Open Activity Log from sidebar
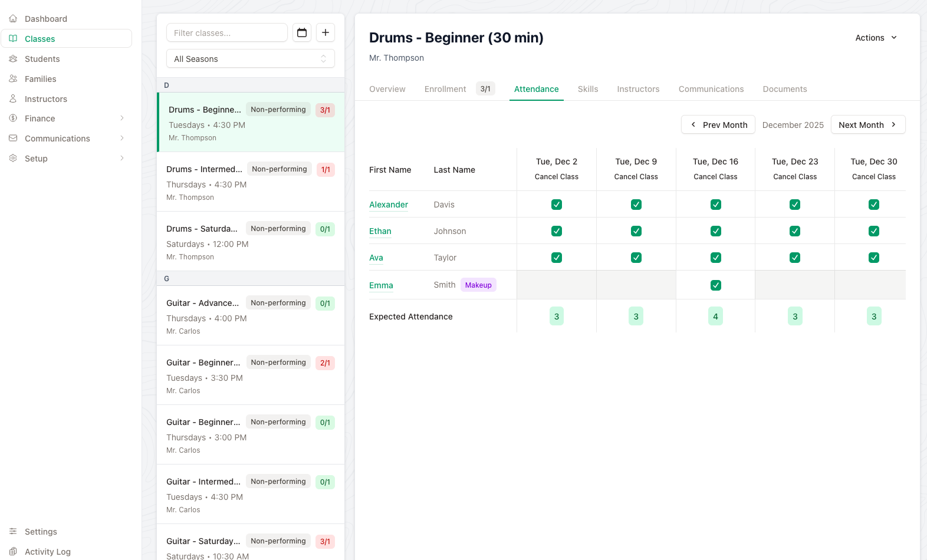The height and width of the screenshot is (560, 927). [66, 552]
